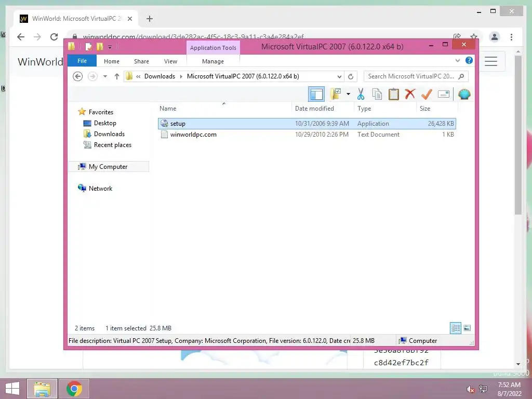Viewport: 532px width, 399px height.
Task: Open the Manage ribbon tab
Action: tap(212, 61)
